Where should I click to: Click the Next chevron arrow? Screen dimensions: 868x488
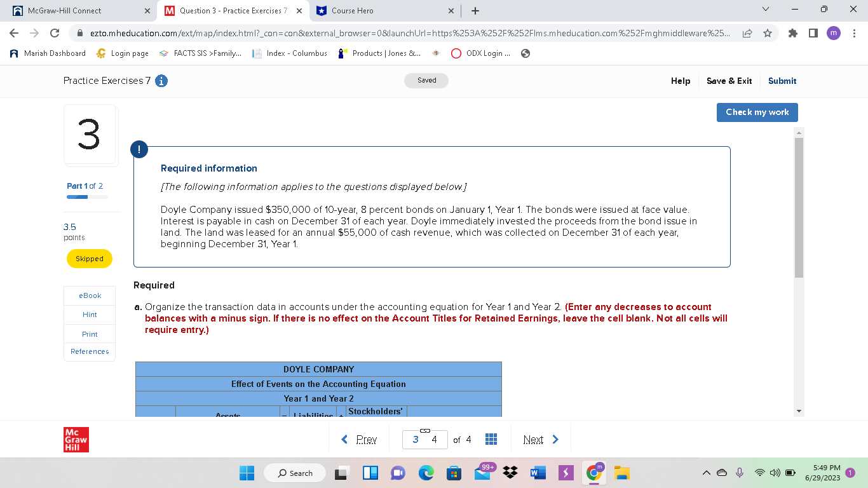pyautogui.click(x=553, y=439)
